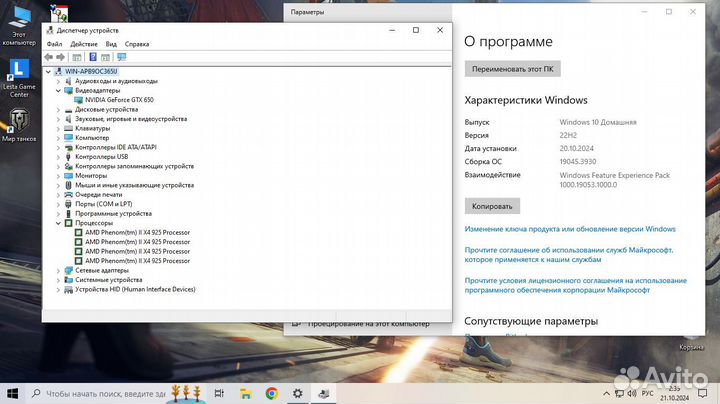Expand Контроллеры IDE ATA/ATAPI node

[x=58, y=147]
